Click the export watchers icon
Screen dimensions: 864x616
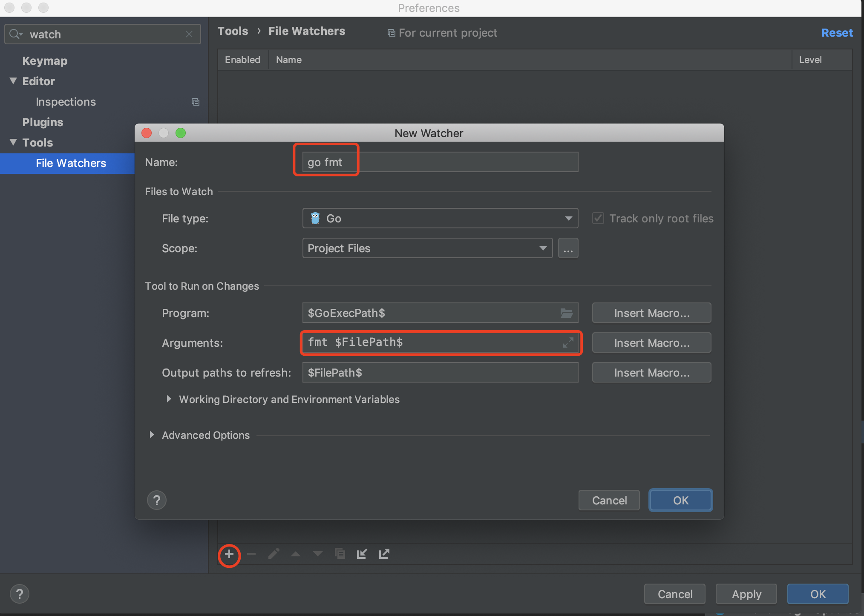point(384,554)
